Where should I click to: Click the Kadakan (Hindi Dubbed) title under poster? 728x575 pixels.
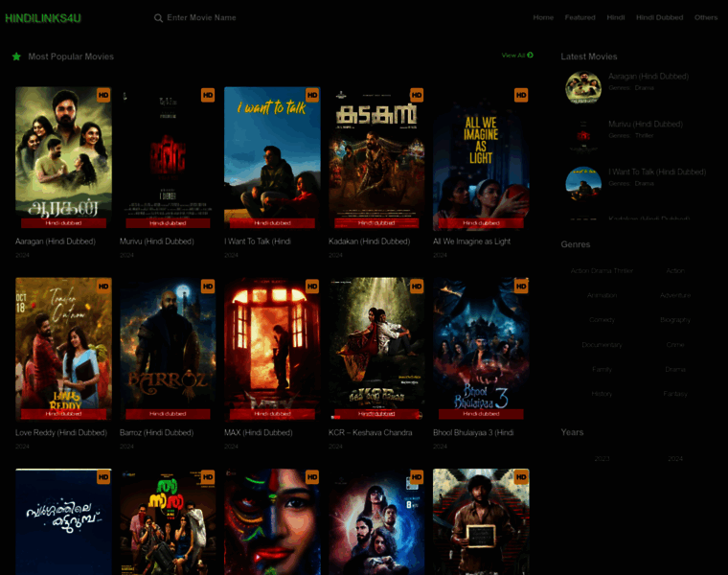370,241
